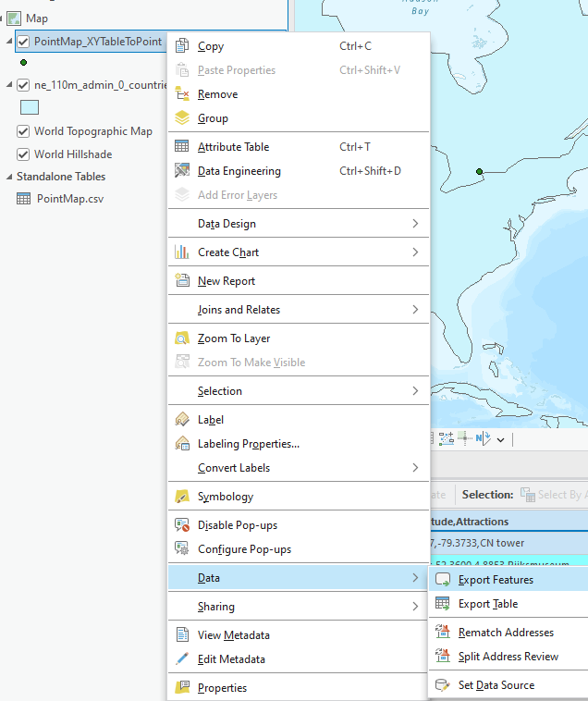Collapse the PointMap_XYTableToPoint layer tree
This screenshot has height=701, width=588.
point(9,41)
